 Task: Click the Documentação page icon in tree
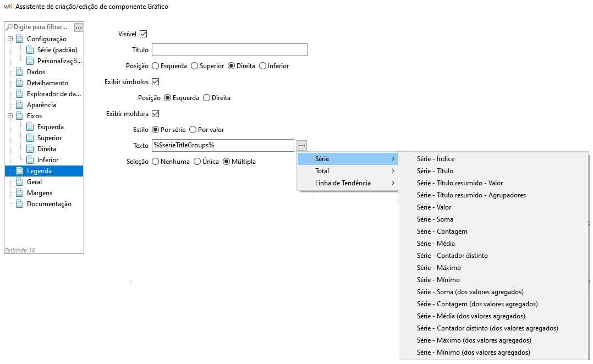tap(20, 204)
